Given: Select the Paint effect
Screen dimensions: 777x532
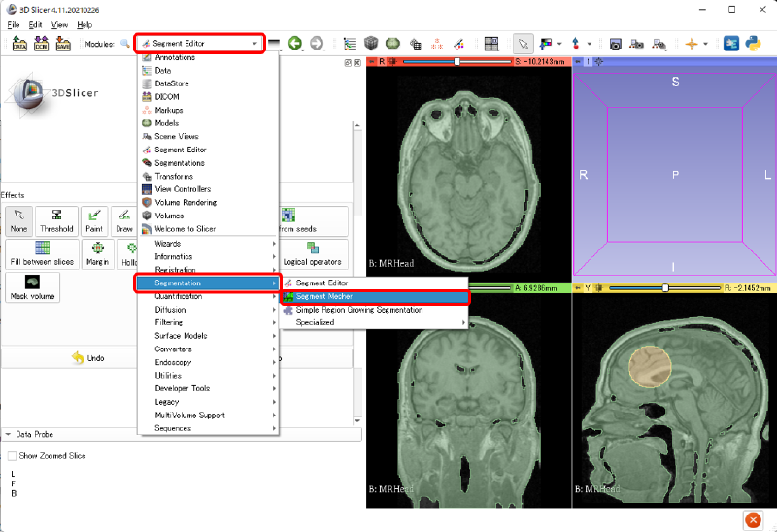Looking at the screenshot, I should [x=94, y=220].
